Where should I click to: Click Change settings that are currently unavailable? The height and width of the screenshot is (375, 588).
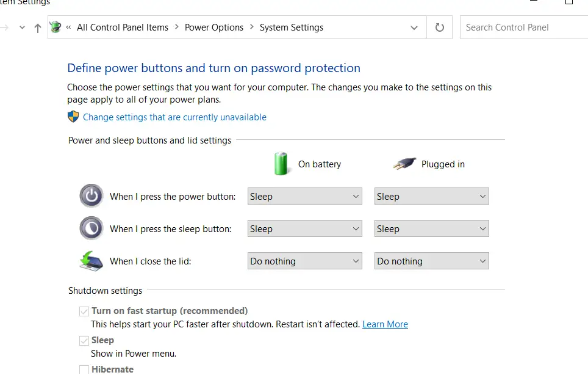[174, 117]
